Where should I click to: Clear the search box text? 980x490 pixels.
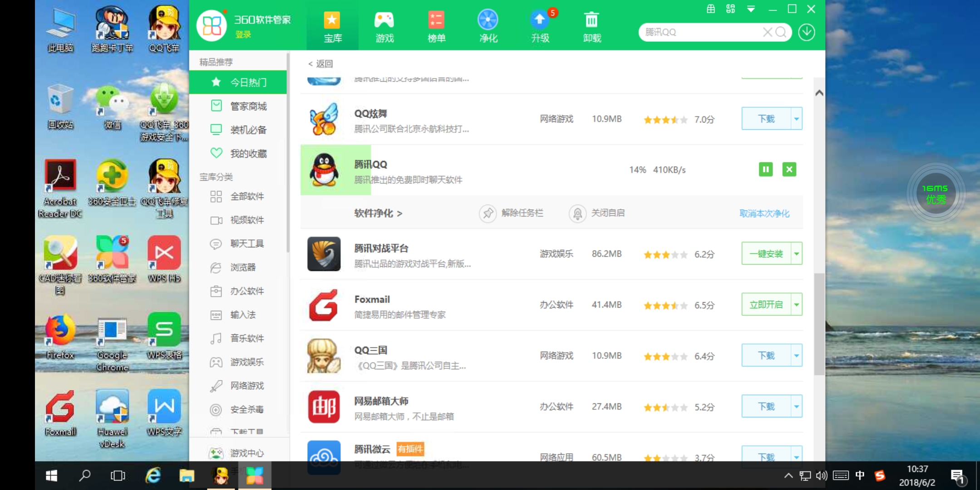(x=767, y=32)
